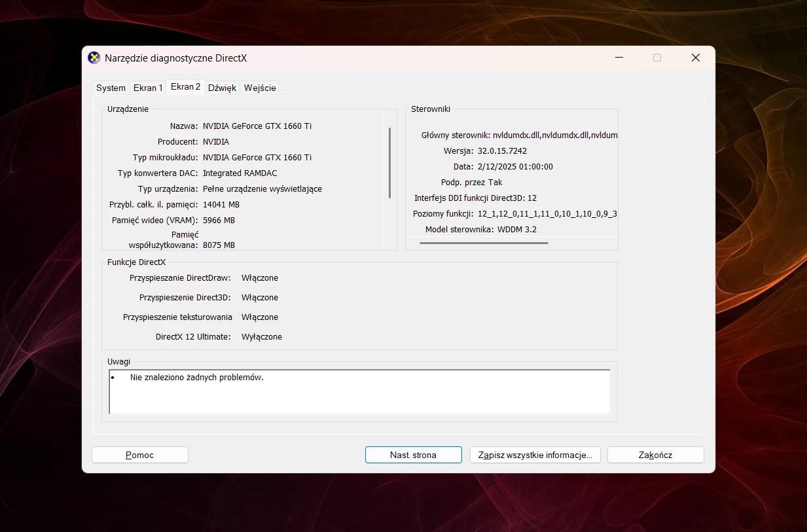Click the shared memory value 8075 MB
Viewport: 807px width, 532px height.
pyautogui.click(x=219, y=245)
